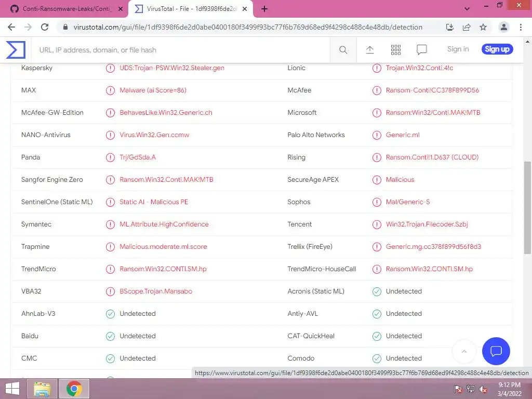Close the Conti-Ransomware-Leaks tab
The width and height of the screenshot is (532, 399).
click(x=121, y=9)
